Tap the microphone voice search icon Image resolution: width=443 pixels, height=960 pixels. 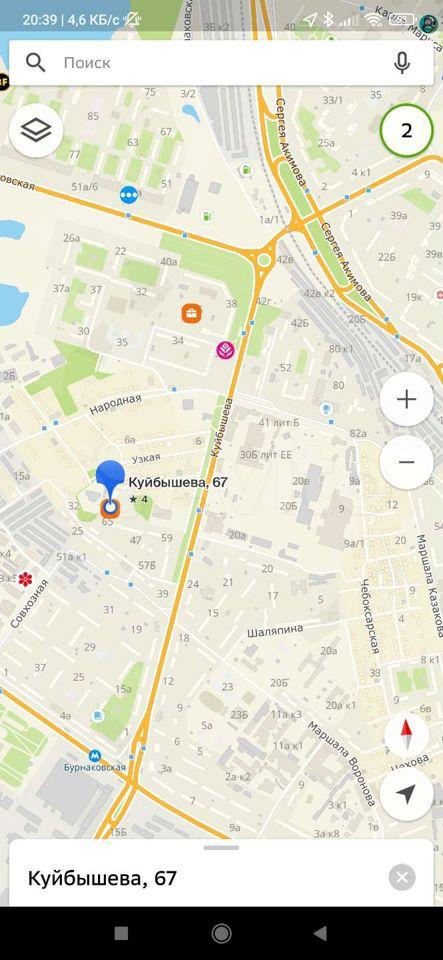click(402, 62)
